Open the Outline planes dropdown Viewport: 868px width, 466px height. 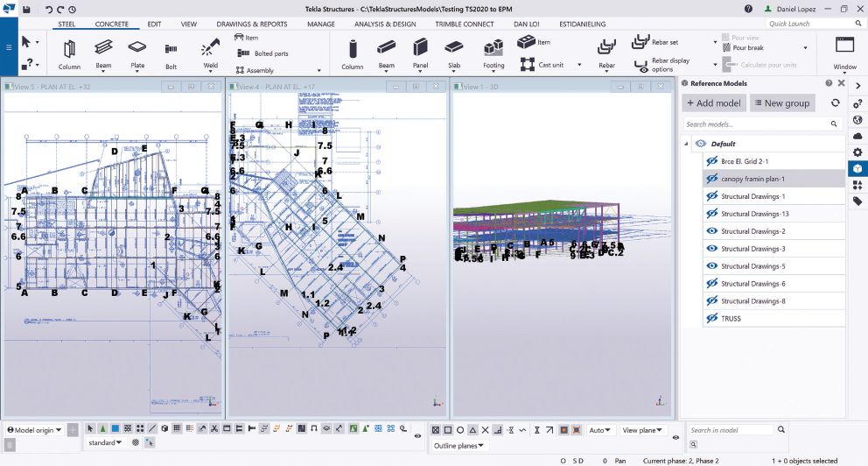(x=459, y=446)
